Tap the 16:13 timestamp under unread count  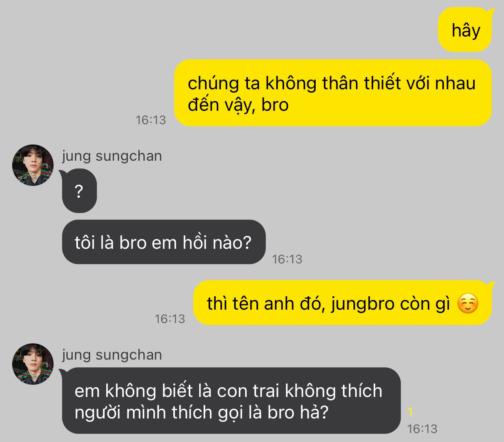pos(422,429)
